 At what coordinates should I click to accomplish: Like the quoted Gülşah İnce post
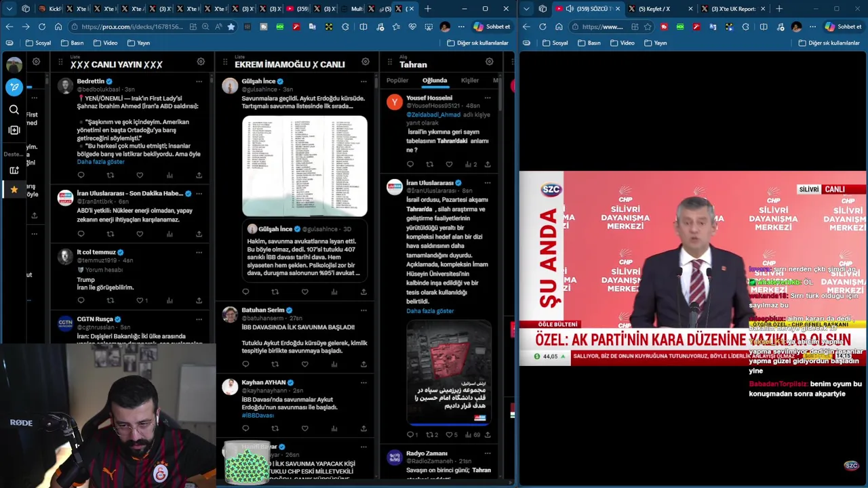click(304, 292)
